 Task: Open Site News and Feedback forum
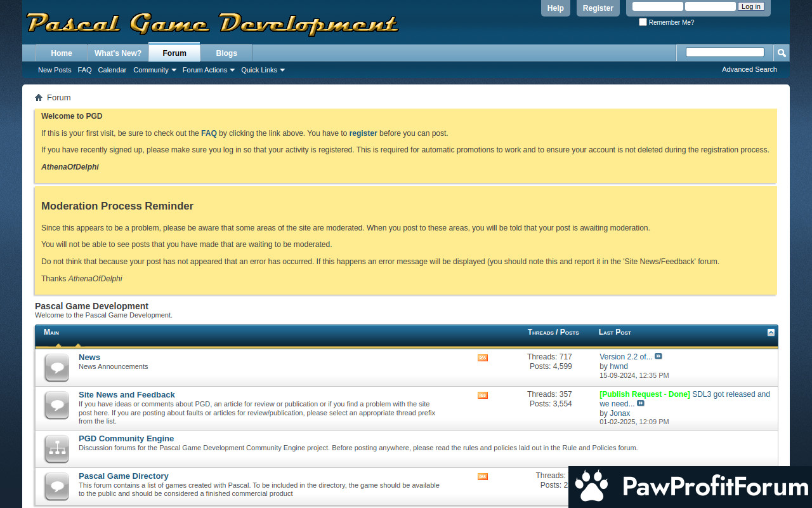pos(127,395)
